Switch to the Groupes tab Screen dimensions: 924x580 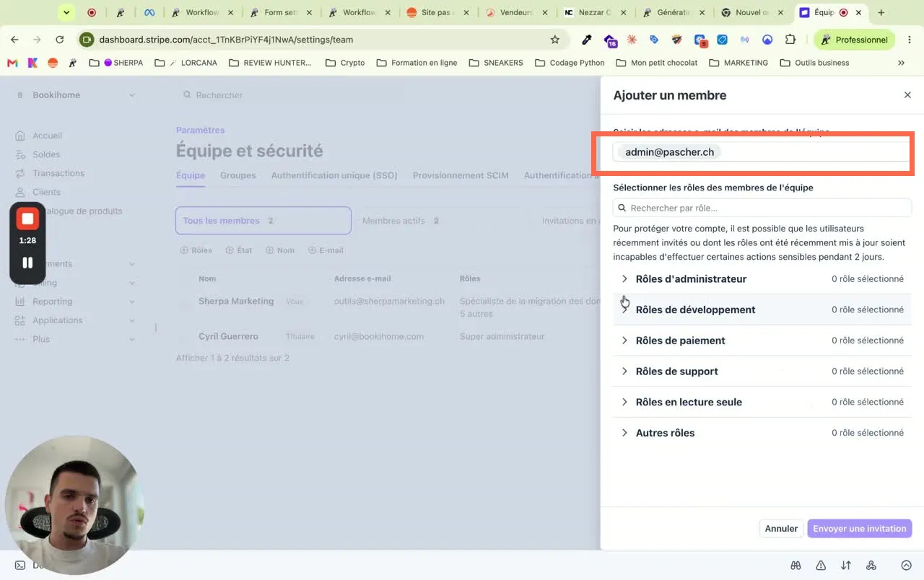pos(238,175)
